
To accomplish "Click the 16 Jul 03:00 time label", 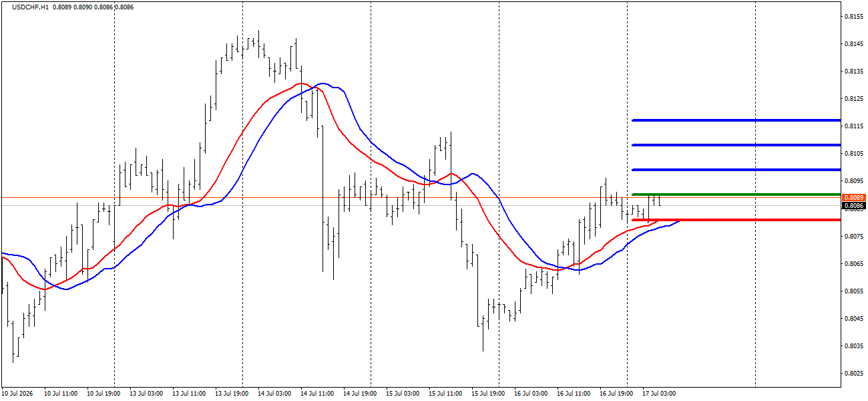I will pos(531,394).
